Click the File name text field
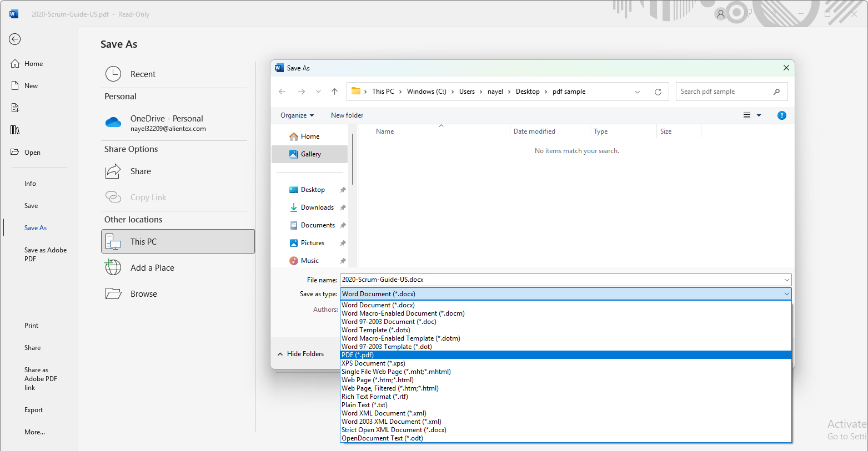This screenshot has width=868, height=451. click(561, 280)
